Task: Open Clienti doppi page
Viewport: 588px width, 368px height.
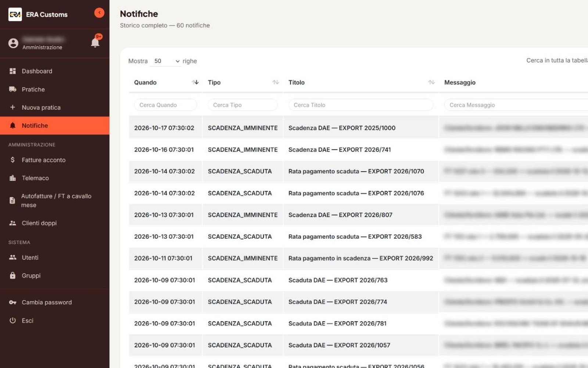Action: pyautogui.click(x=55, y=223)
